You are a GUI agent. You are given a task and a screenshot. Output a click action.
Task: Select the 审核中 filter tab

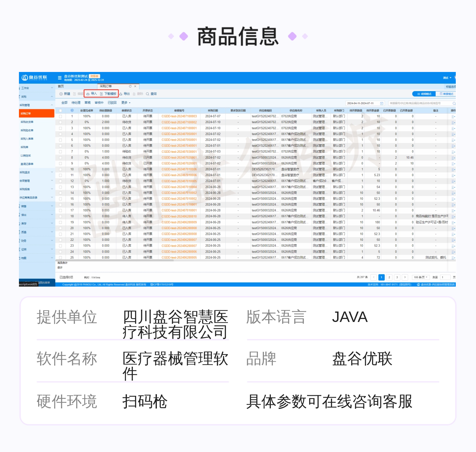[99, 103]
